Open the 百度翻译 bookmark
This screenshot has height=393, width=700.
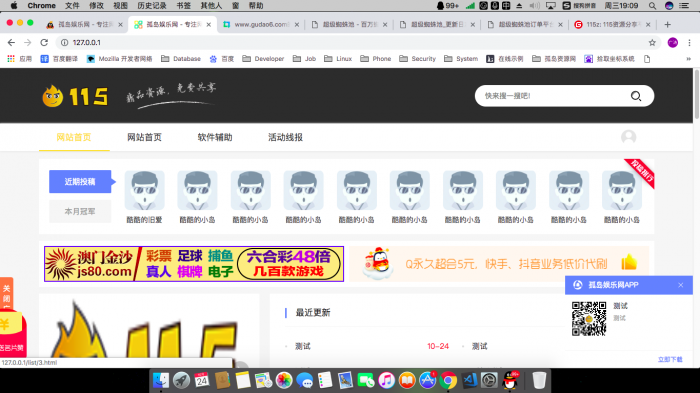(x=59, y=59)
